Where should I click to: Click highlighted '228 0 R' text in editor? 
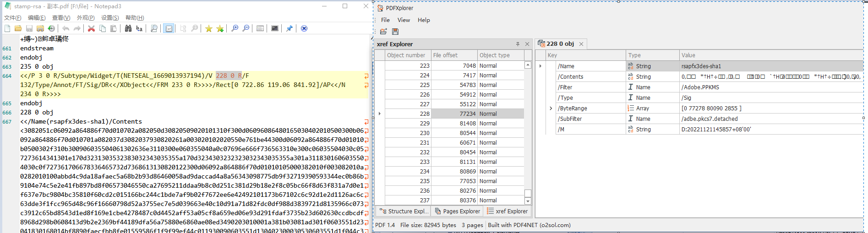[229, 76]
